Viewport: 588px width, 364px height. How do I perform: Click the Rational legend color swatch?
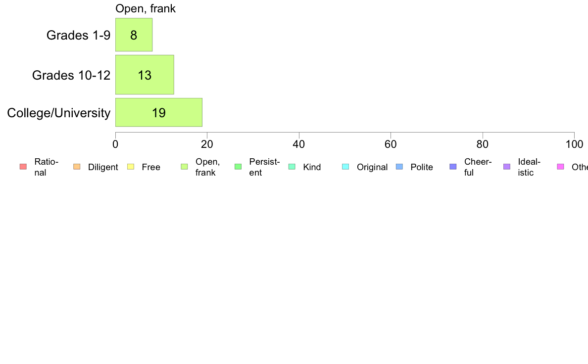23,167
